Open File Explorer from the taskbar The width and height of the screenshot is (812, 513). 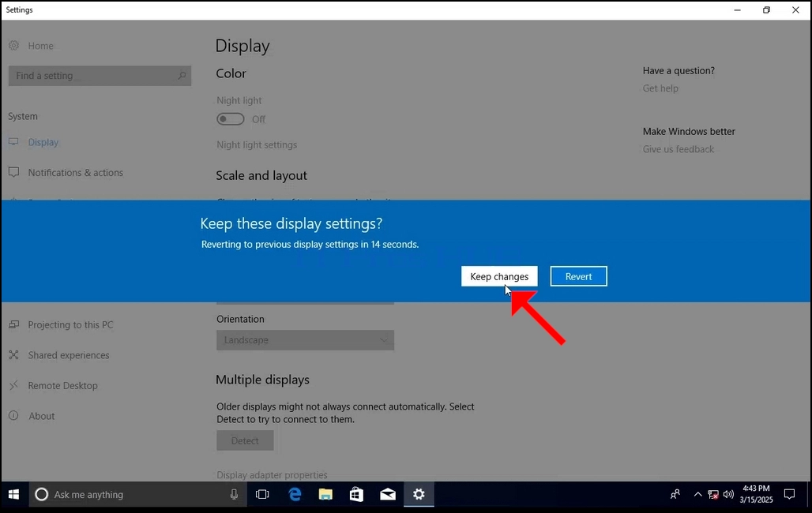point(325,494)
